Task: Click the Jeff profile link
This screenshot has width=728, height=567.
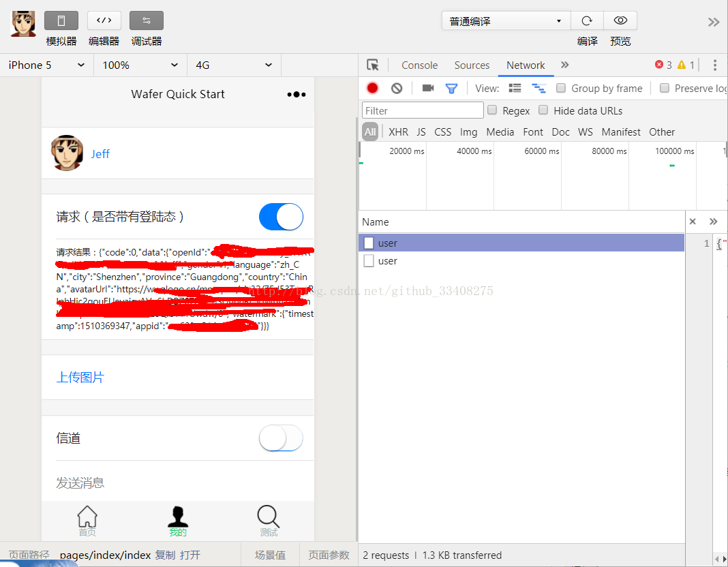Action: pyautogui.click(x=100, y=153)
